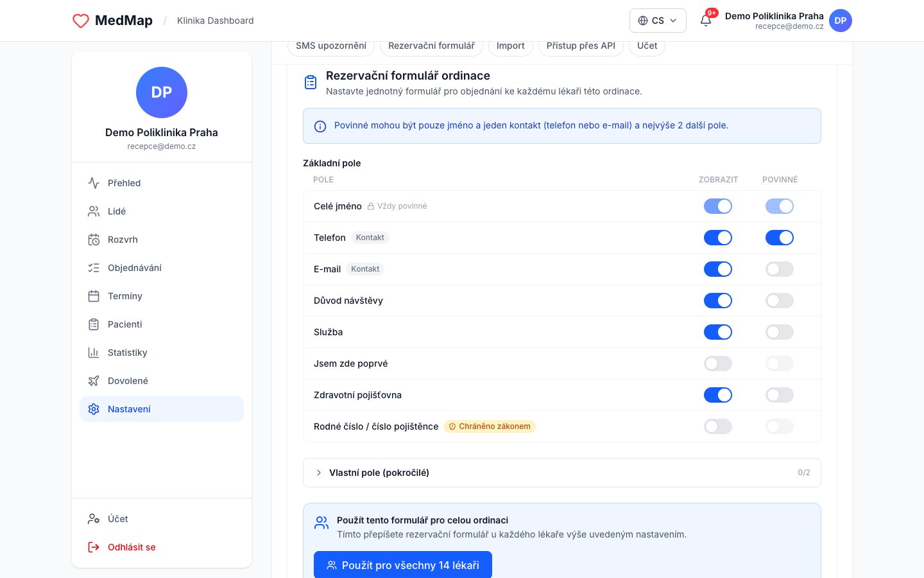This screenshot has width=924, height=578.
Task: Click the Lidé people icon
Action: tap(94, 211)
